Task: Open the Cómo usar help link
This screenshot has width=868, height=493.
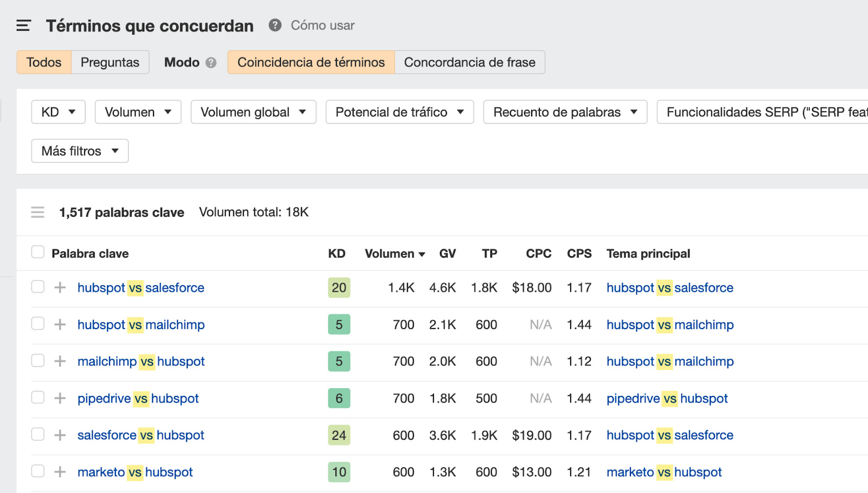Action: tap(322, 26)
